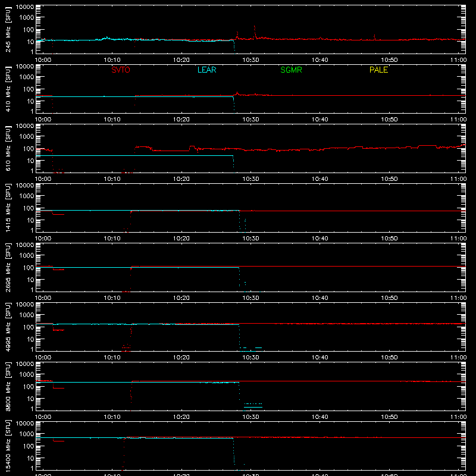476x476 pixels.
Task: Select the 2695 MHz [SFU] axis label
Action: coord(8,267)
